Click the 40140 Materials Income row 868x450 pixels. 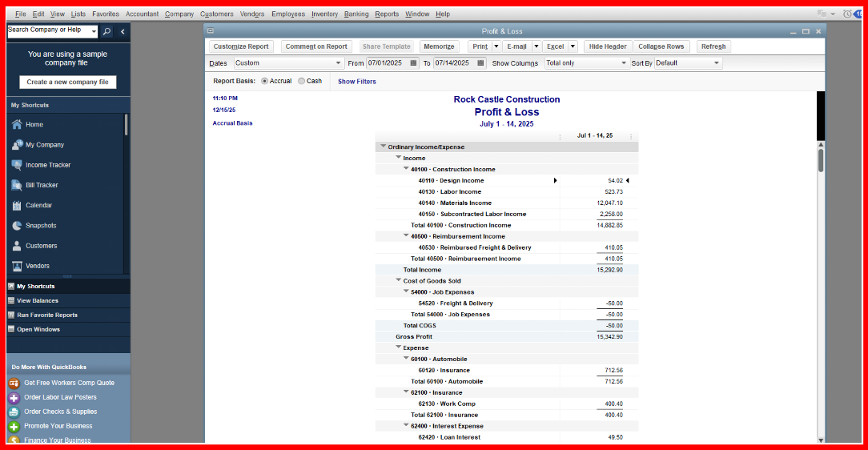point(507,203)
